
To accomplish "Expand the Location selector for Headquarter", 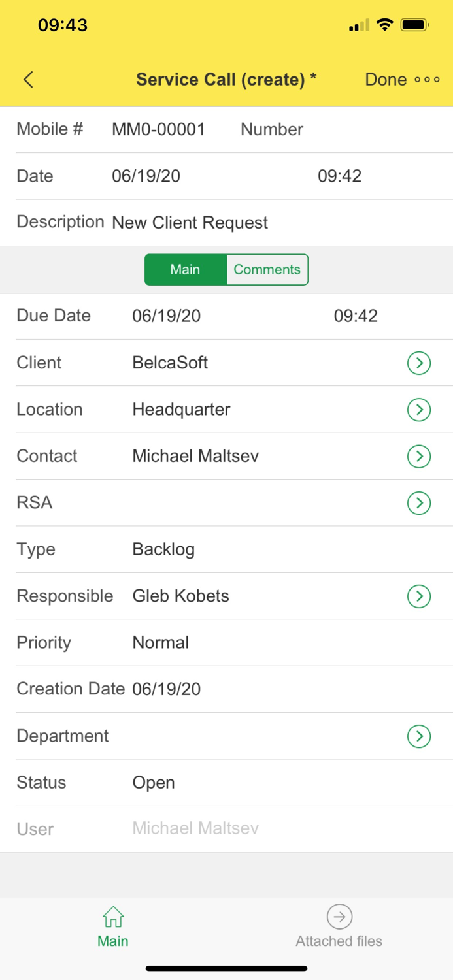I will 419,410.
